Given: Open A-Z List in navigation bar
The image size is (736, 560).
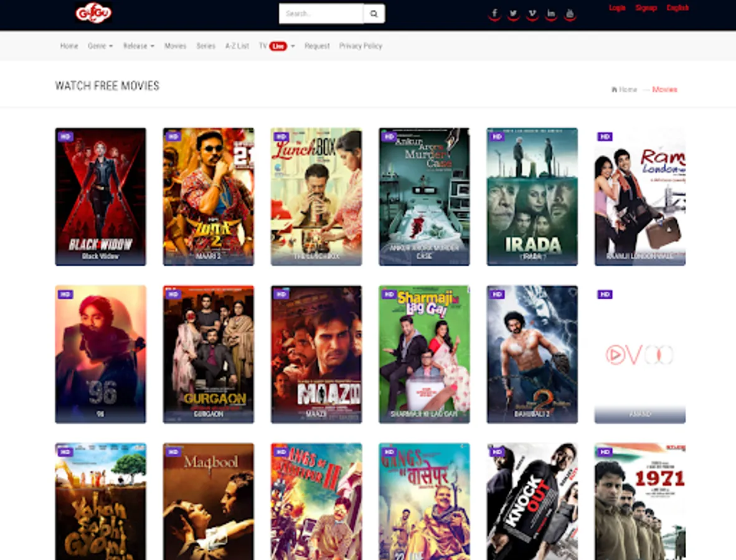Looking at the screenshot, I should 237,46.
